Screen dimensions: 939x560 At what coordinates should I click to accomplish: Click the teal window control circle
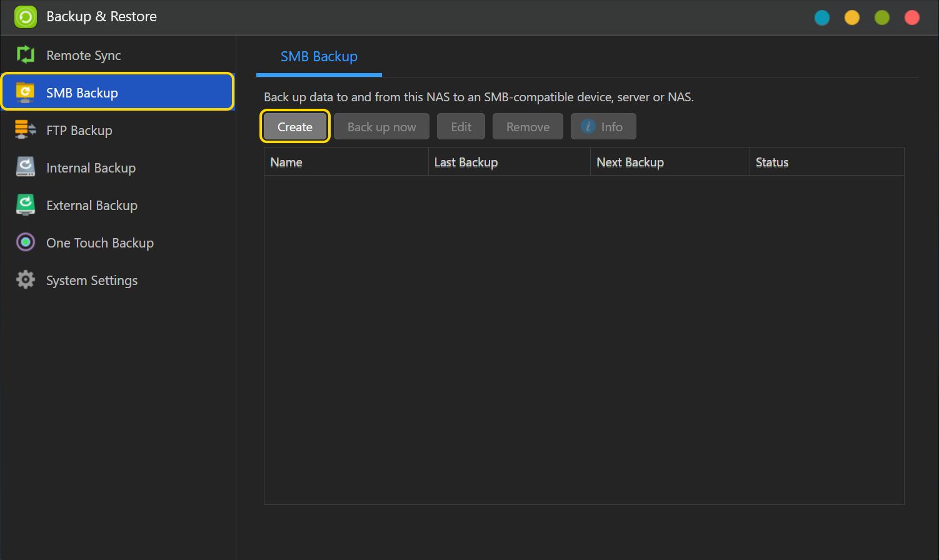[822, 17]
